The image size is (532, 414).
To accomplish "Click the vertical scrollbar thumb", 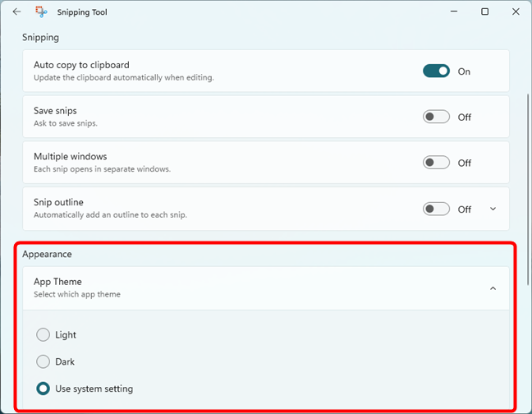I will click(528, 190).
